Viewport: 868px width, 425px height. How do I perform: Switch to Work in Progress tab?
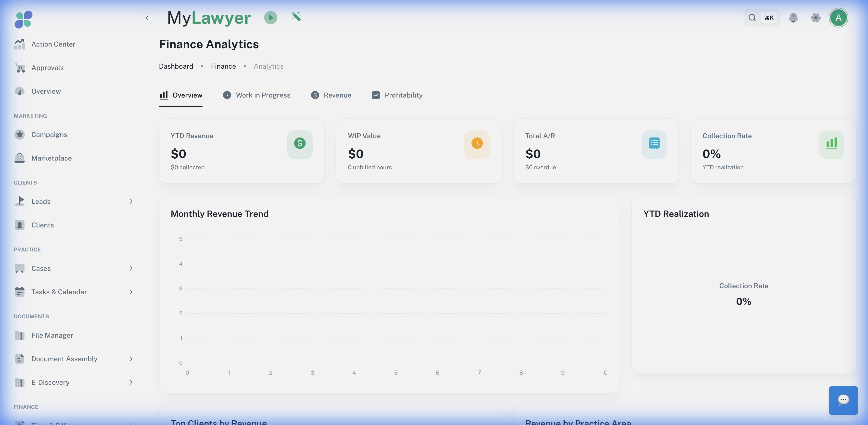(256, 95)
